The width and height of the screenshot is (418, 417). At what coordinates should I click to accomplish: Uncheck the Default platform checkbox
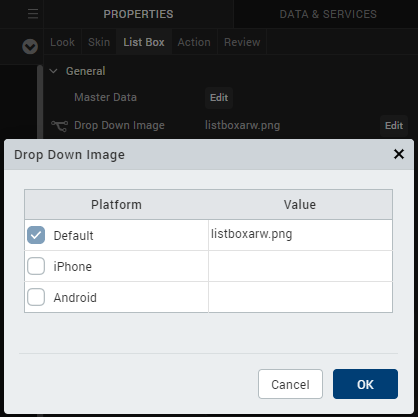tap(36, 235)
